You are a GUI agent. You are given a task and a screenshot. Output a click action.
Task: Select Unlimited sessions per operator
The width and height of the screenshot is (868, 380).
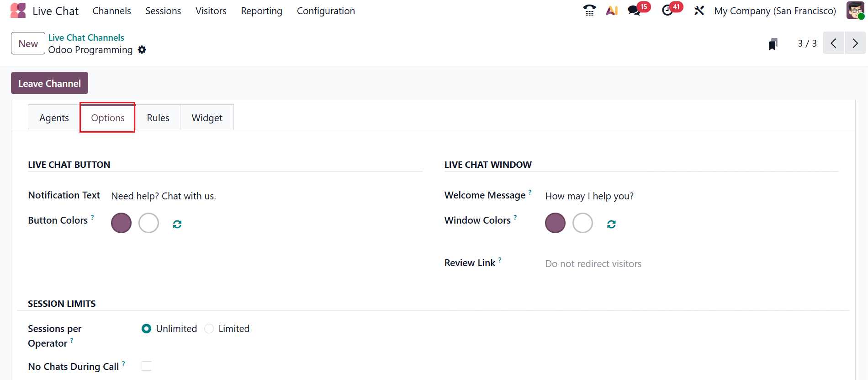[x=146, y=329]
